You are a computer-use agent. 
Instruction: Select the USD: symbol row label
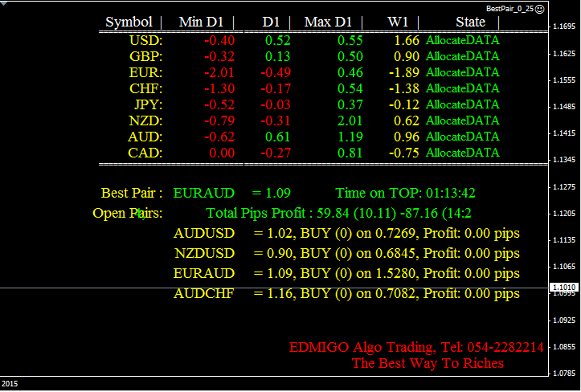click(145, 40)
